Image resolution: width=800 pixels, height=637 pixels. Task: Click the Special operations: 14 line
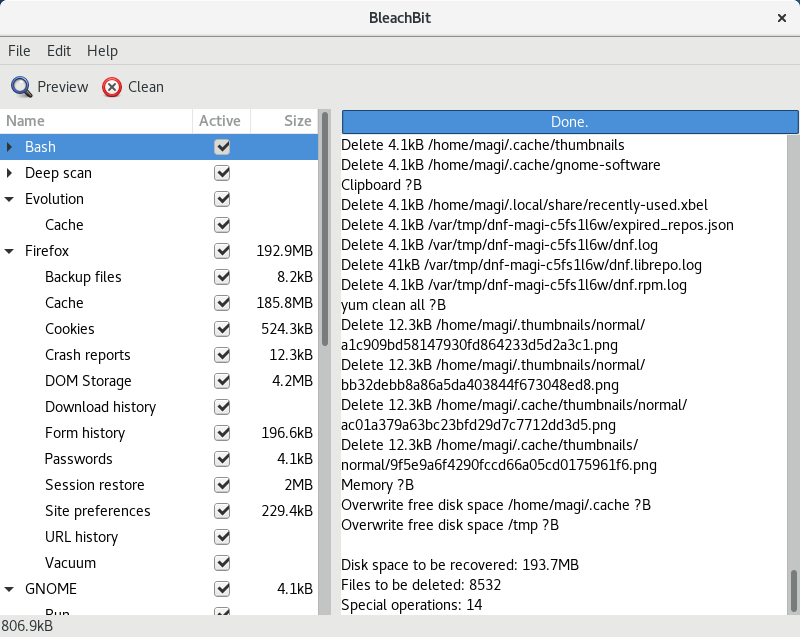pos(411,605)
